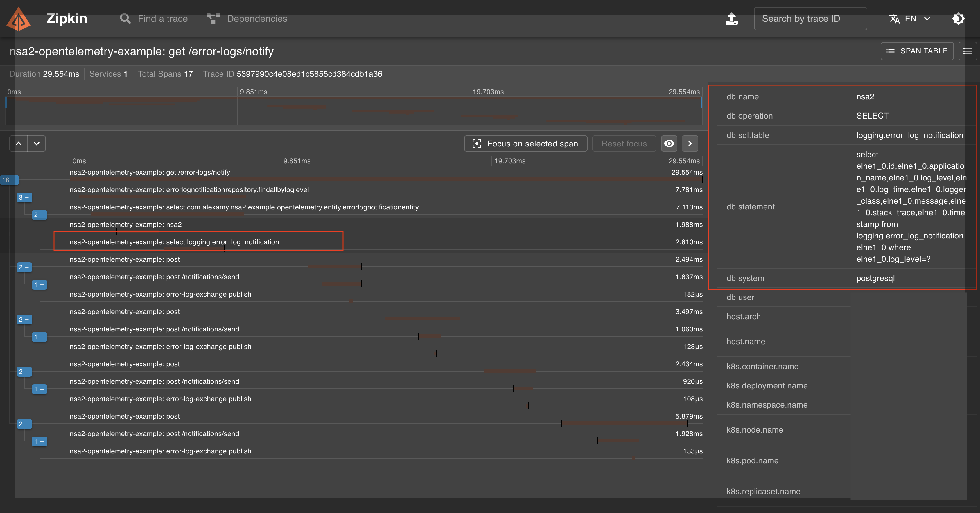Image resolution: width=980 pixels, height=513 pixels.
Task: Open the upload JSON trace icon
Action: 731,19
